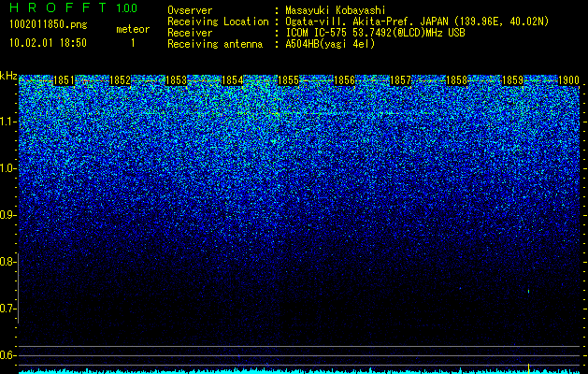Click the Ogata-vill. Akita-Pref. JAPAN location text
This screenshot has width=588, height=374.
(x=417, y=22)
